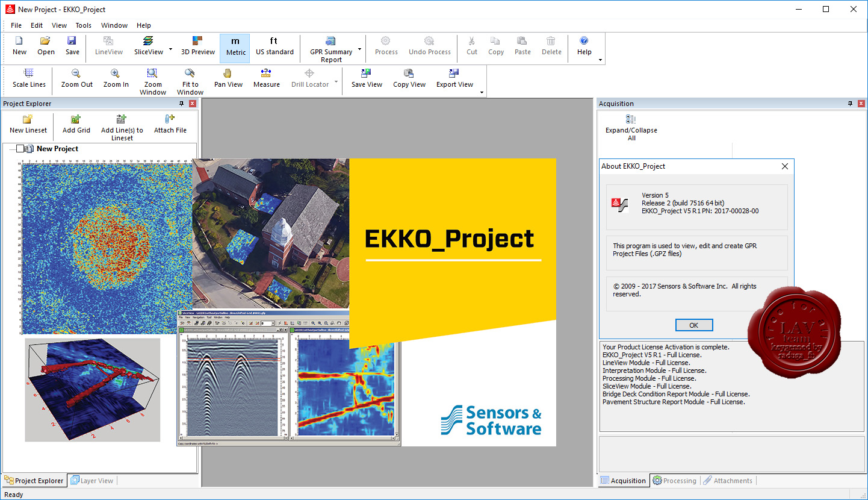Switch to the Project Explorer tab

click(x=34, y=481)
